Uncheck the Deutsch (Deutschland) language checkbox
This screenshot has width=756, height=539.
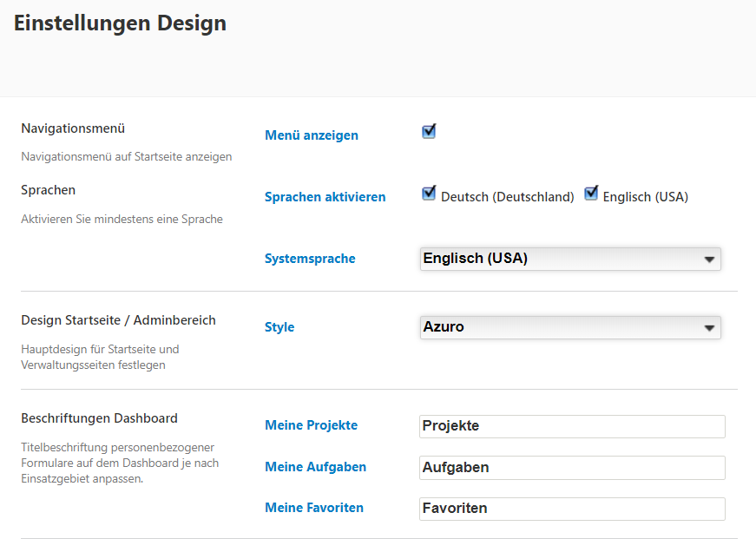click(428, 194)
